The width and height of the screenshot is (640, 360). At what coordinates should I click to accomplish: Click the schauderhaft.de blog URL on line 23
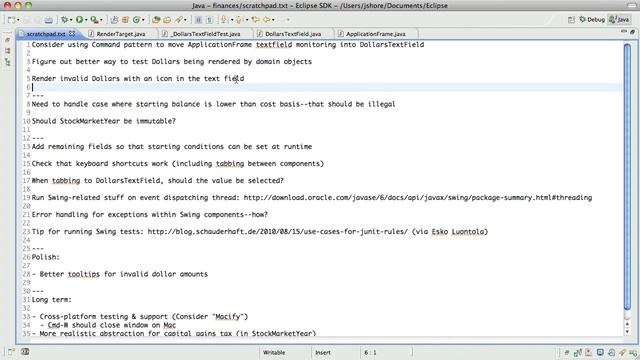pos(278,231)
